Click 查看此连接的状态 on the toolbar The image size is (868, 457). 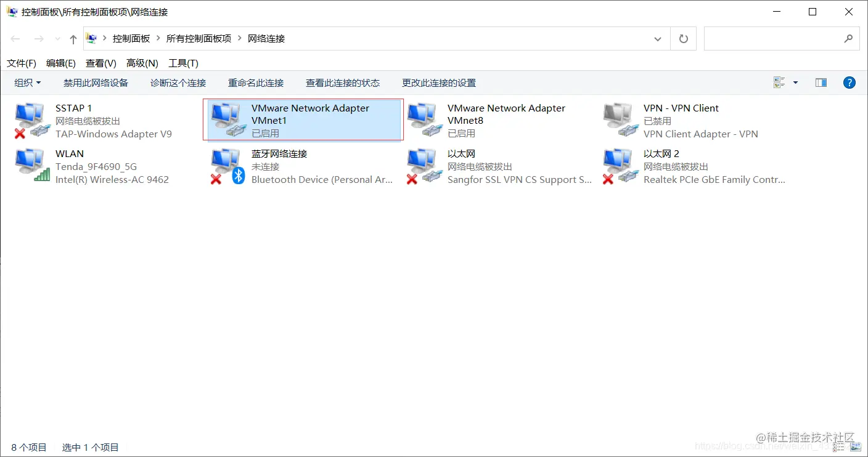coord(343,83)
